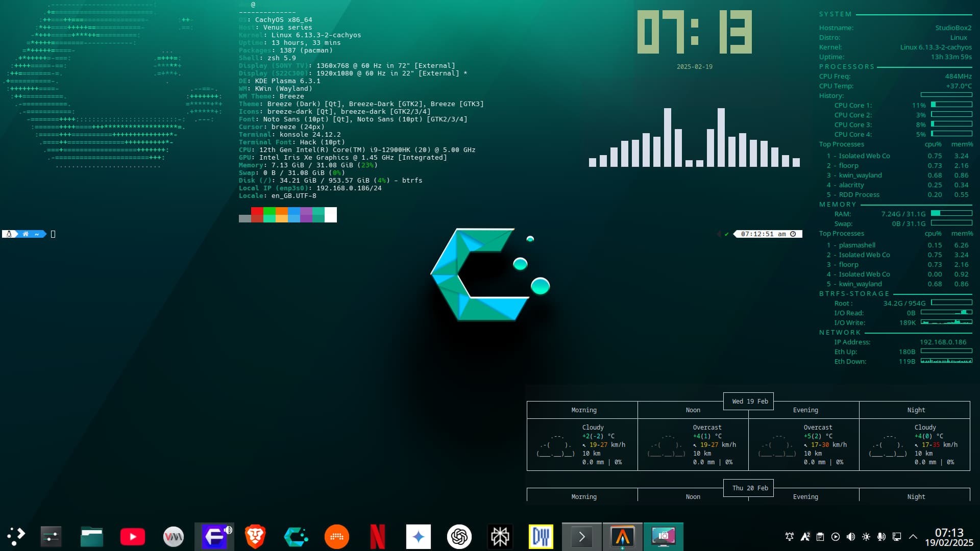Click the white color block in fastfetch

(331, 215)
